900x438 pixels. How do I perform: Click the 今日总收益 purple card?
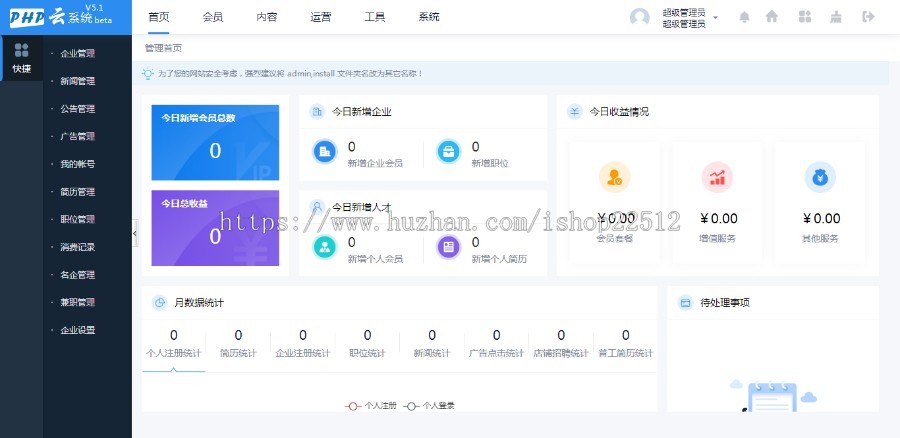click(215, 228)
